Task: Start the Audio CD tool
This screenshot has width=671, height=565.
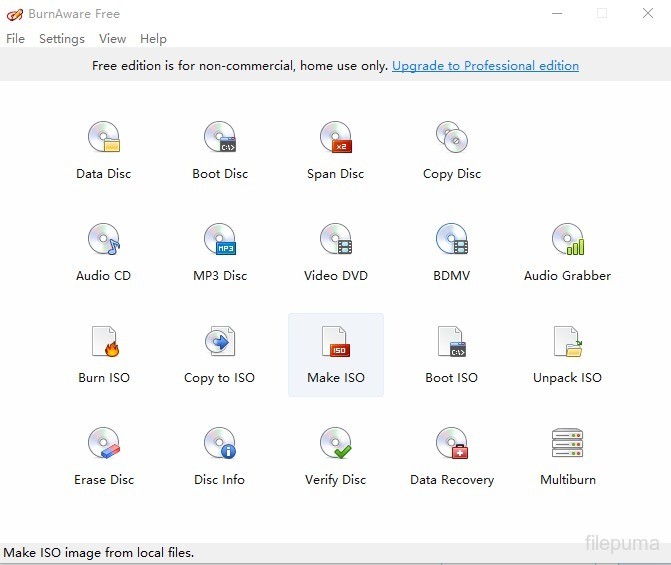Action: click(104, 253)
